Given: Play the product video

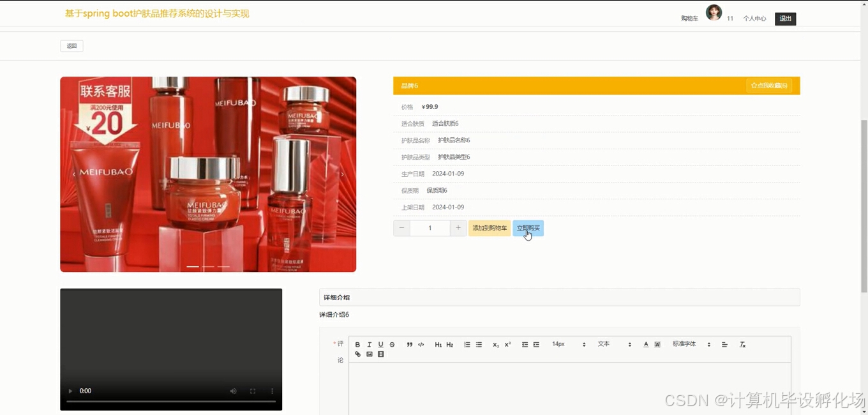Looking at the screenshot, I should click(x=70, y=391).
